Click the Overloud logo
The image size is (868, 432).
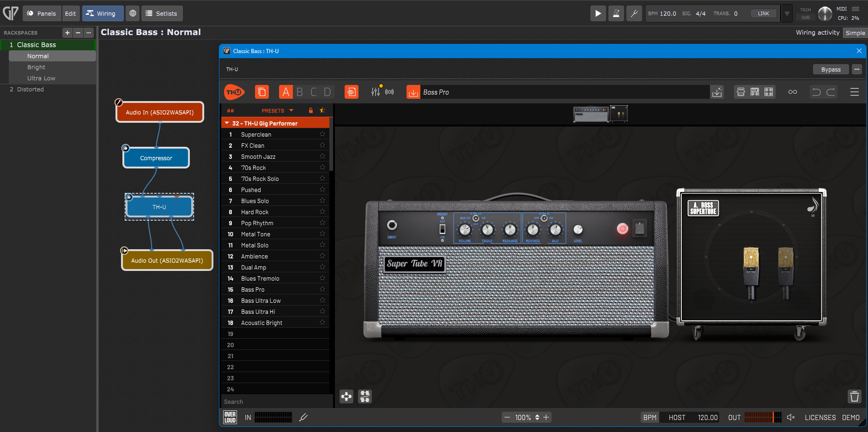(230, 417)
